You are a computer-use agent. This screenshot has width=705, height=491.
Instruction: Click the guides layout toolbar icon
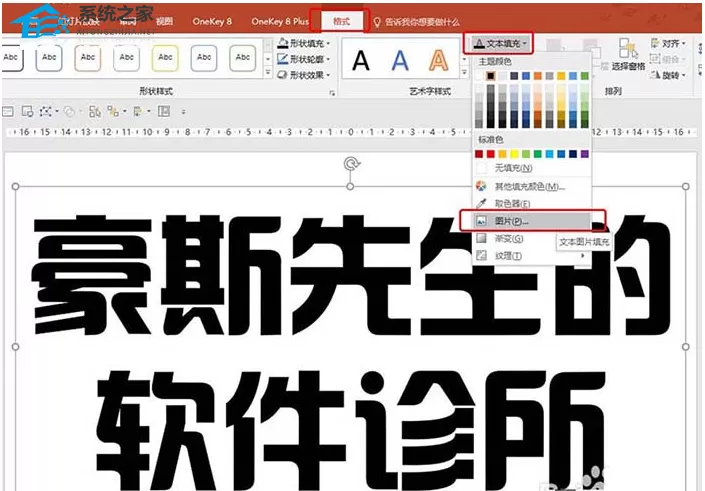point(164,112)
